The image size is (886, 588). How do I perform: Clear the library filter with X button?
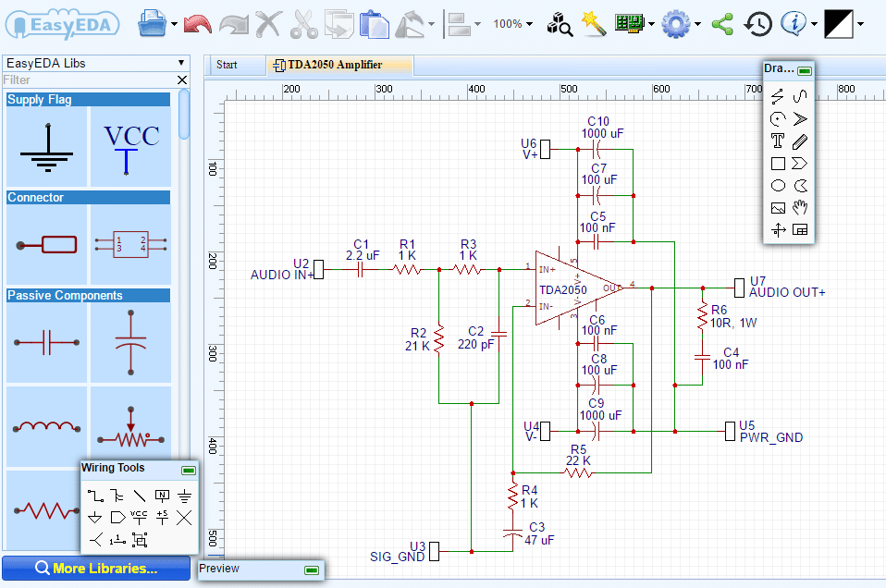pos(182,80)
